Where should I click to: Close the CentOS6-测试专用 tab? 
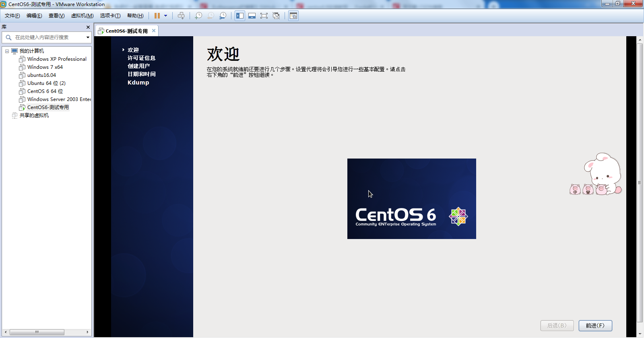point(154,31)
